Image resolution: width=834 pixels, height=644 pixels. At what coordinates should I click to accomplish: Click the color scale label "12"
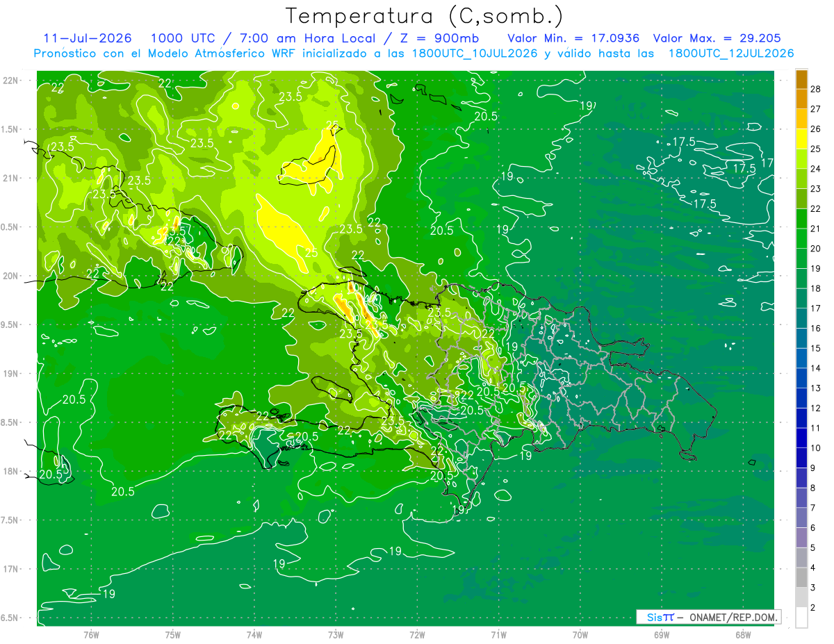pyautogui.click(x=815, y=408)
